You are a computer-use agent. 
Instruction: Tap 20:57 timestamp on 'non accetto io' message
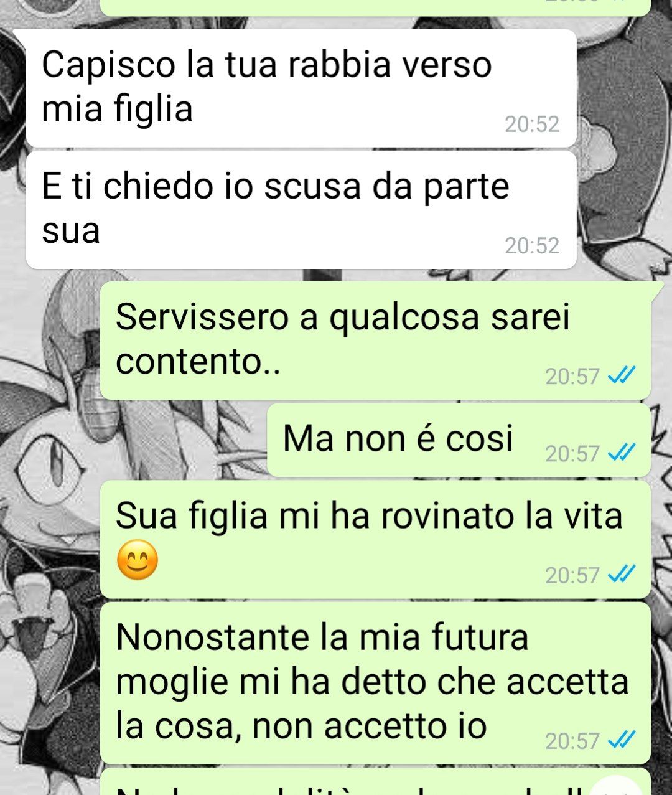pos(572,741)
